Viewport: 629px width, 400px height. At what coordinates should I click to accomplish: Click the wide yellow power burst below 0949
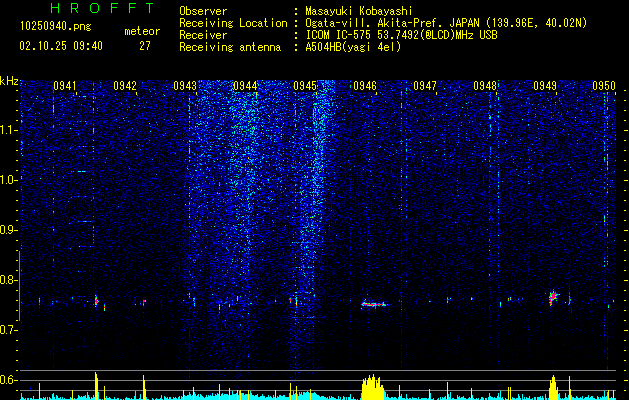coord(554,388)
